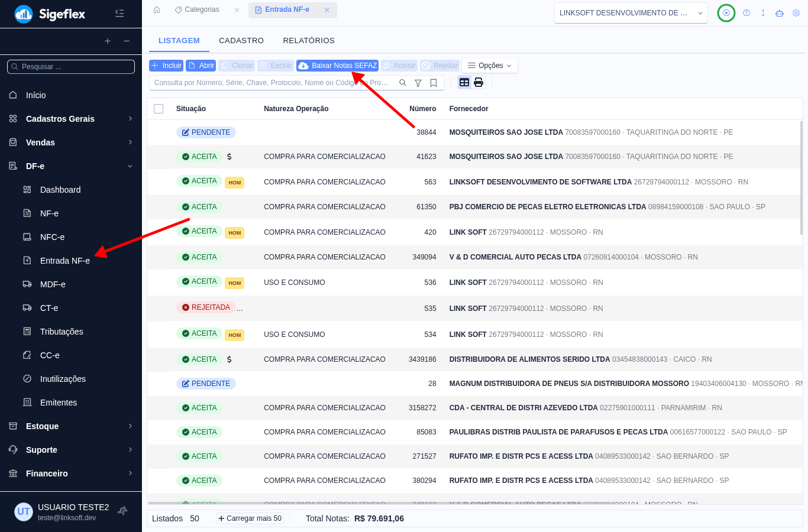808x532 pixels.
Task: Select row MAGNUM DISTRIBUIDORA DE PNEUS
Action: tap(475, 384)
